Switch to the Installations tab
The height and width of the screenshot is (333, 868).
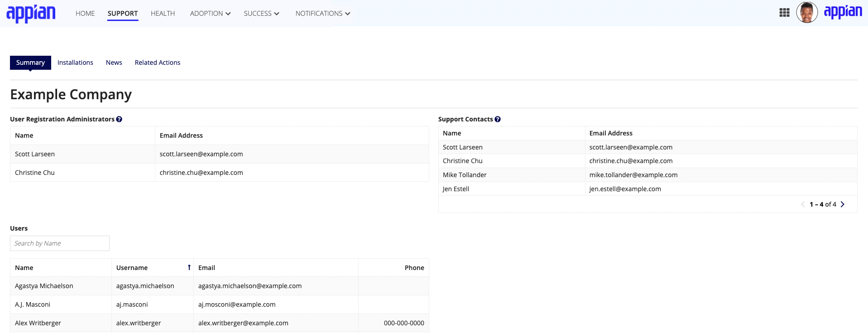point(75,63)
